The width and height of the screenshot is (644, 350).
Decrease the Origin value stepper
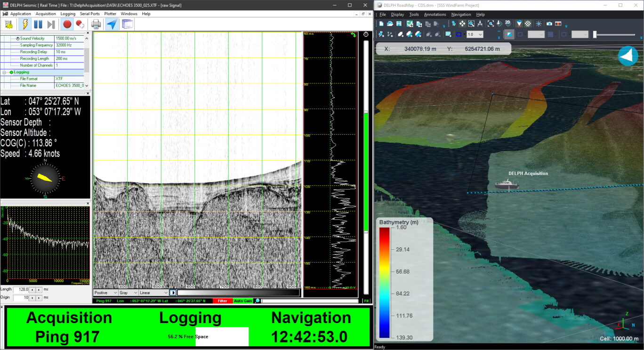(x=32, y=298)
